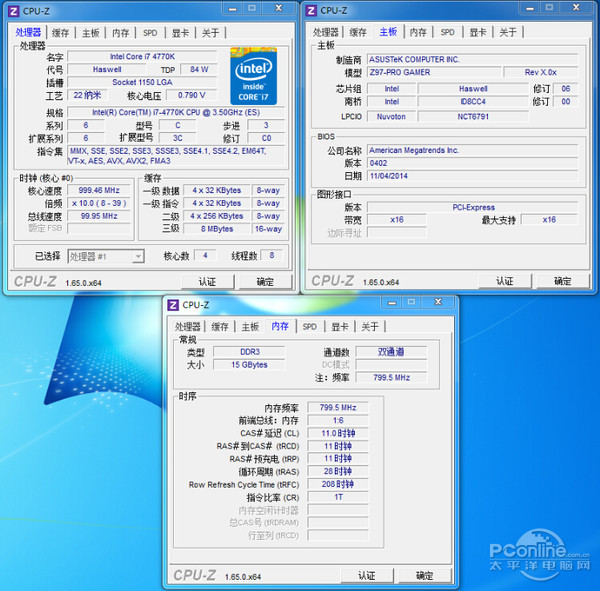Click the LPCIO value NCT6791
Viewport: 600px width, 591px height.
pyautogui.click(x=473, y=116)
